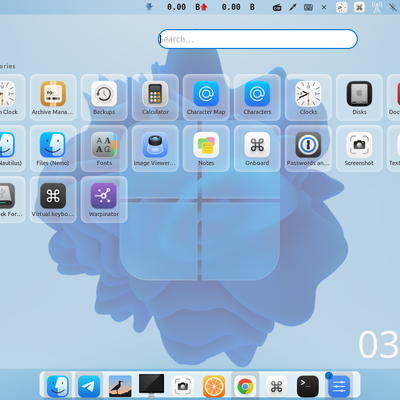
Task: Launch Google Chrome from the dock
Action: coord(245,386)
